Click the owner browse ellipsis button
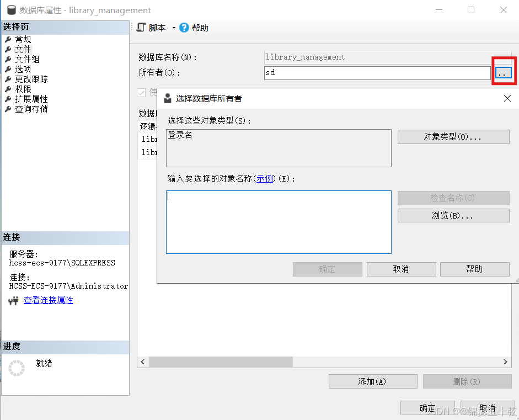 (503, 73)
